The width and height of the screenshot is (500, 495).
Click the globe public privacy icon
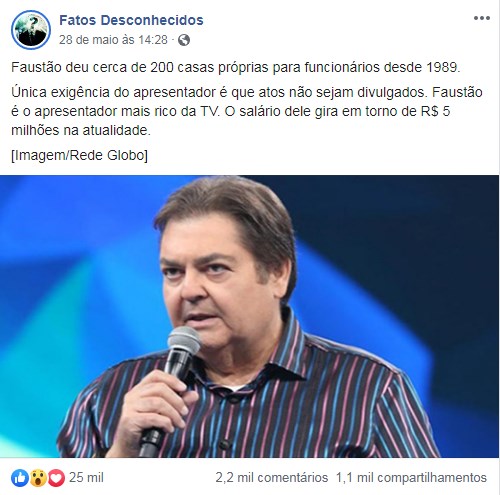coord(184,40)
